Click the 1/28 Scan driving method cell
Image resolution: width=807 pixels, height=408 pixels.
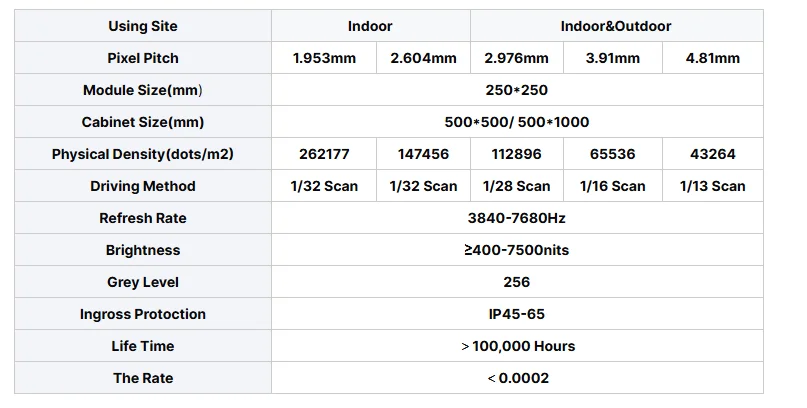[x=516, y=186]
